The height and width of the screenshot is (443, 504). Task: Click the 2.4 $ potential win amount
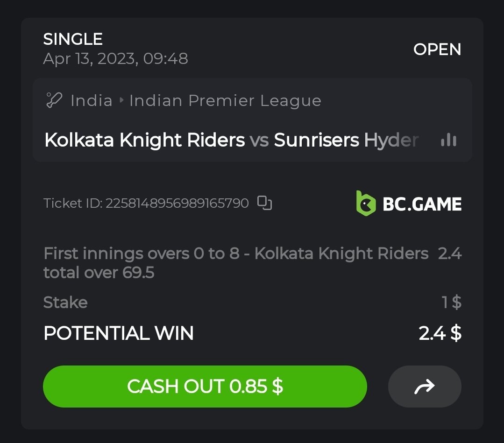tap(440, 333)
